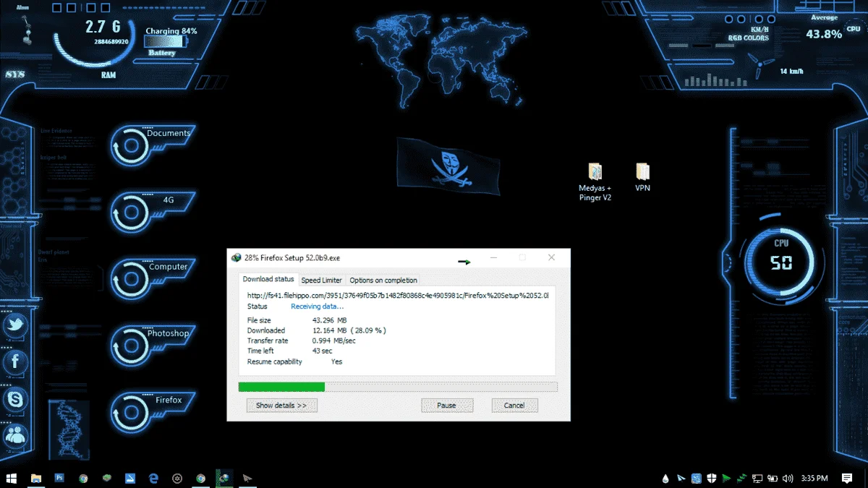Switch to the Internet Download Manager taskbar icon

(x=224, y=478)
